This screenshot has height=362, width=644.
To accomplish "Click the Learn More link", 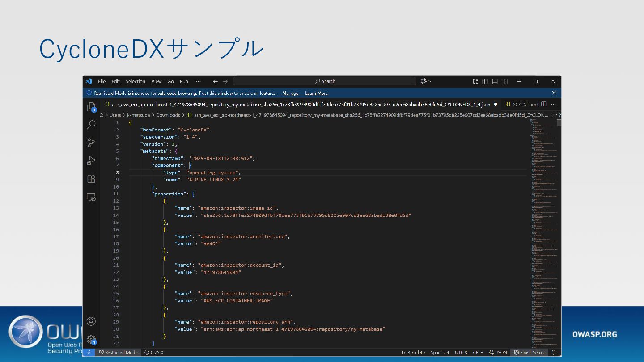I will 316,93.
